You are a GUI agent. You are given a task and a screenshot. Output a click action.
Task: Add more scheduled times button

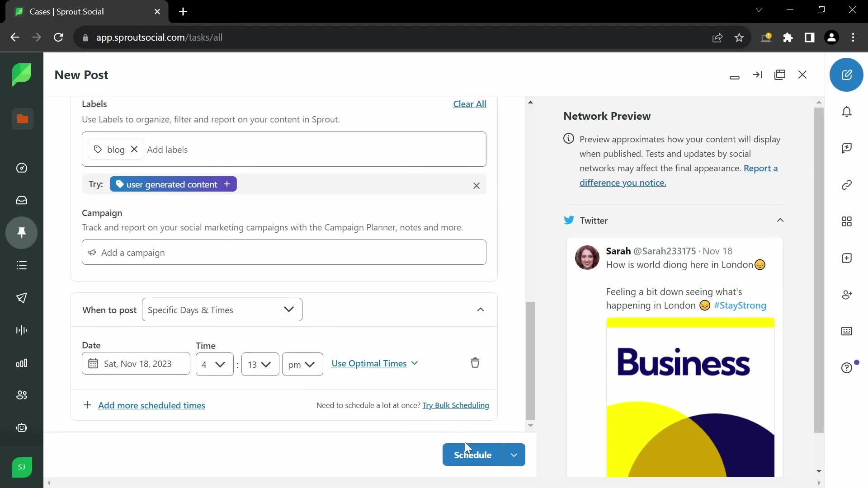(x=145, y=405)
